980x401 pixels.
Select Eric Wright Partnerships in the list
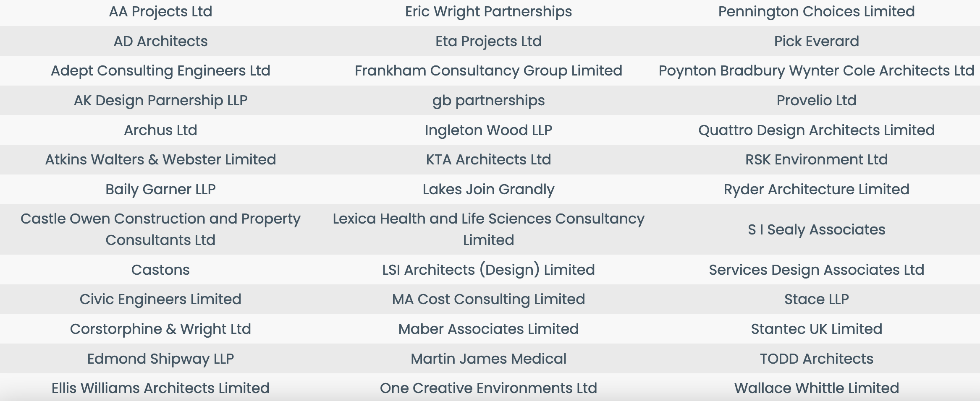488,12
